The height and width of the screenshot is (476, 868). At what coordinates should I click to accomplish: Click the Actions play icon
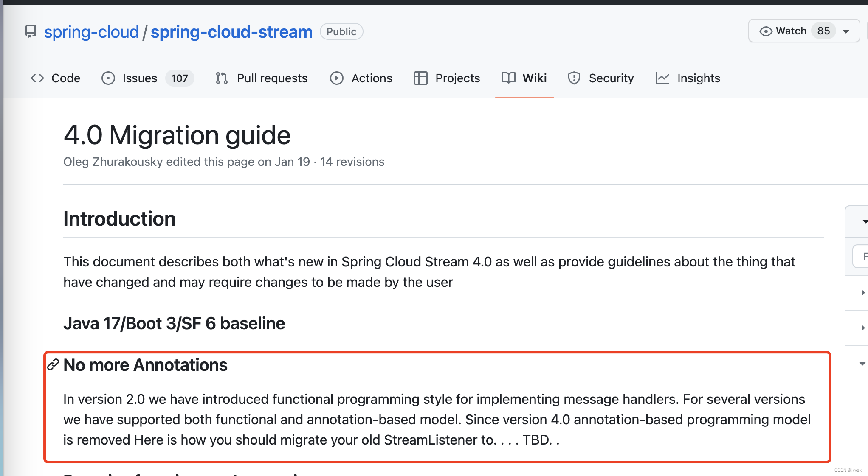pos(337,78)
